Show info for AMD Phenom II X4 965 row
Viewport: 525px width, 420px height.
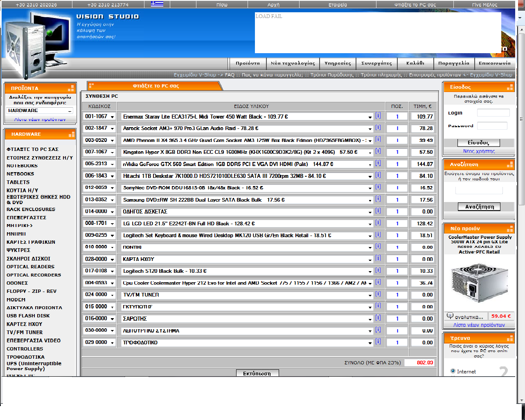click(378, 139)
